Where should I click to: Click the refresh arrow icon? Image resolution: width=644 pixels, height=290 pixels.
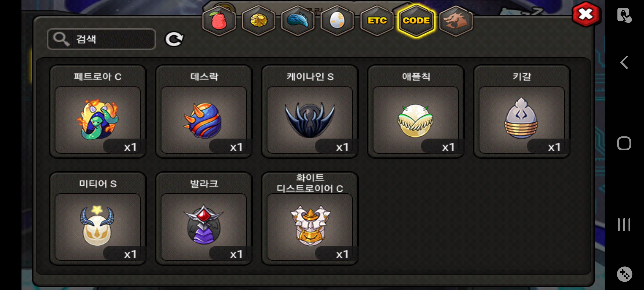(x=174, y=39)
